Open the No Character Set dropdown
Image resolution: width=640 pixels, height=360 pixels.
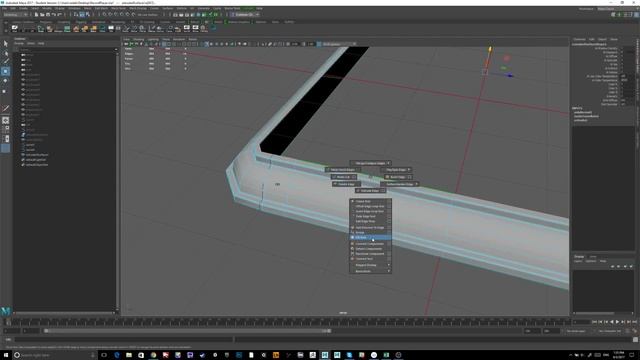point(609,331)
